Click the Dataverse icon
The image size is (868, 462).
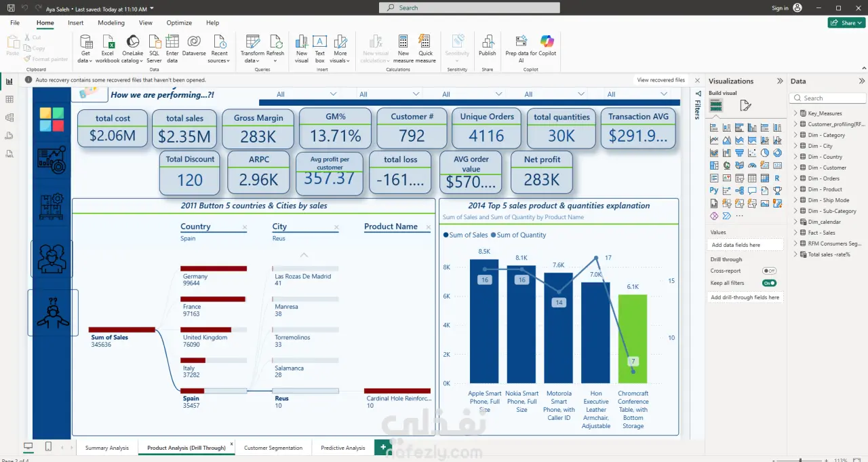194,48
